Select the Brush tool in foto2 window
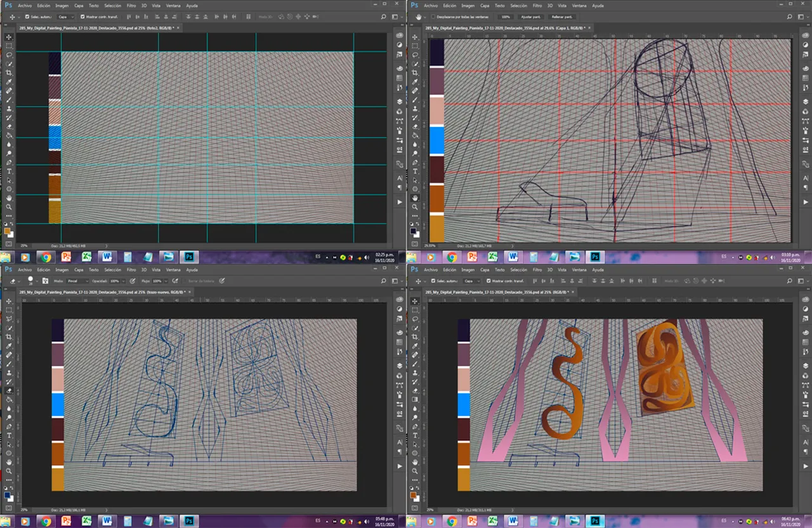Image resolution: width=812 pixels, height=528 pixels. 9,100
